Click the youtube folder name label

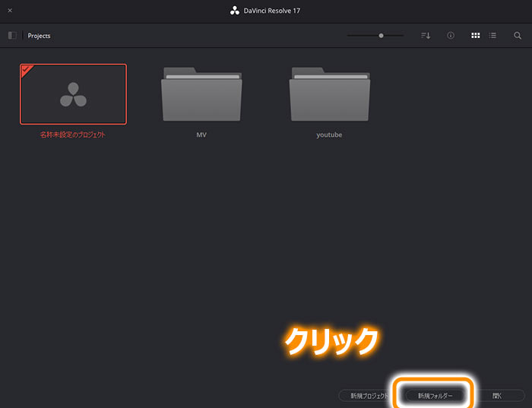329,134
